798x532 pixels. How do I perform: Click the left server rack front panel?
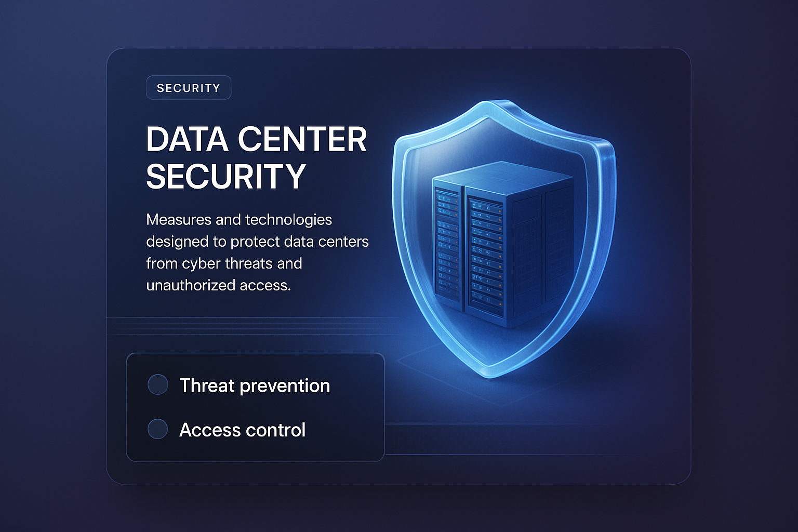(x=447, y=244)
